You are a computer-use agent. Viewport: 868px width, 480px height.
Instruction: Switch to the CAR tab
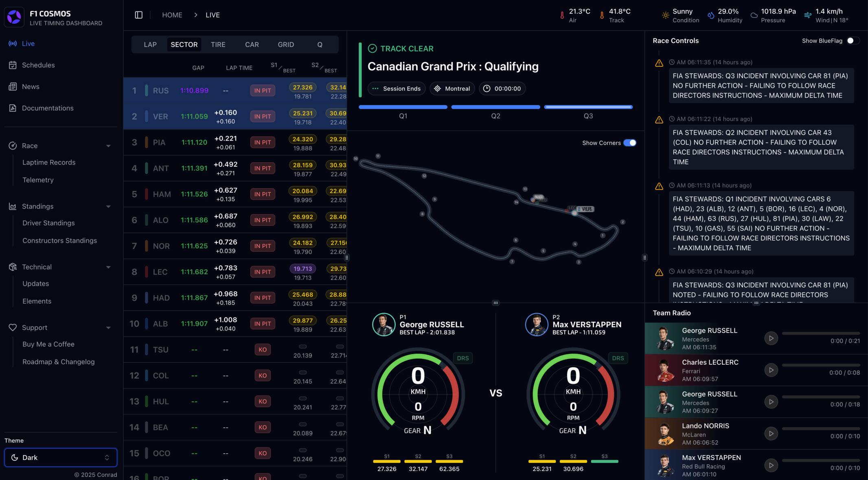click(x=252, y=44)
